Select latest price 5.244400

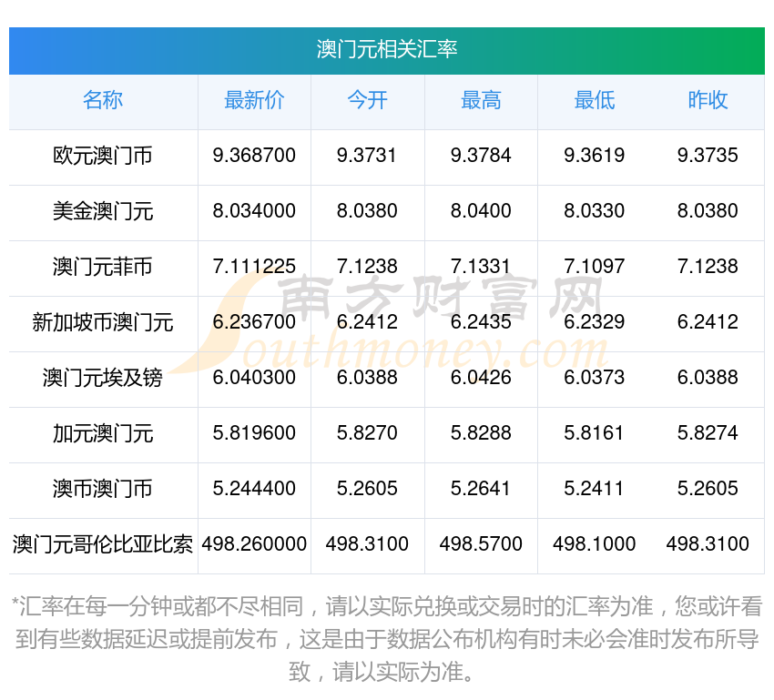tap(254, 489)
